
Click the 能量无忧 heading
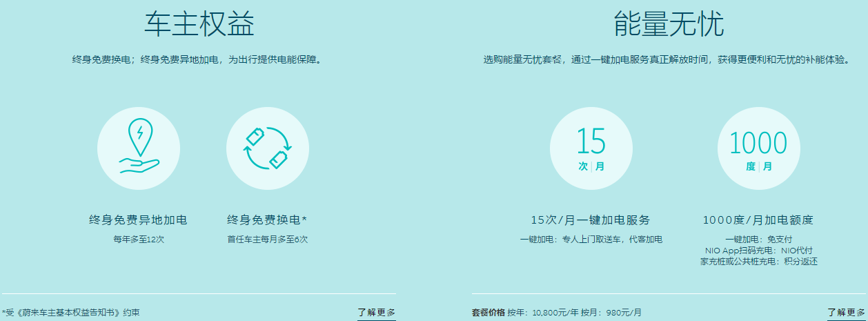pos(669,24)
